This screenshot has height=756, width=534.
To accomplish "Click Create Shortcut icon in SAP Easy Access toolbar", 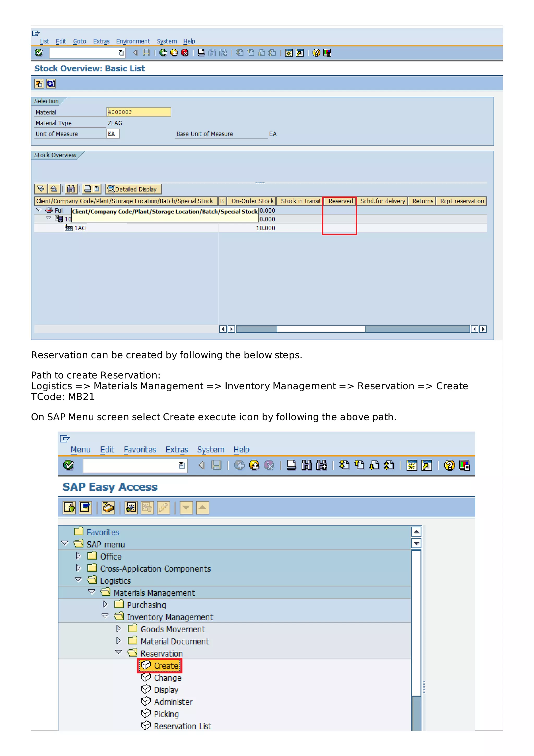I will [x=427, y=465].
